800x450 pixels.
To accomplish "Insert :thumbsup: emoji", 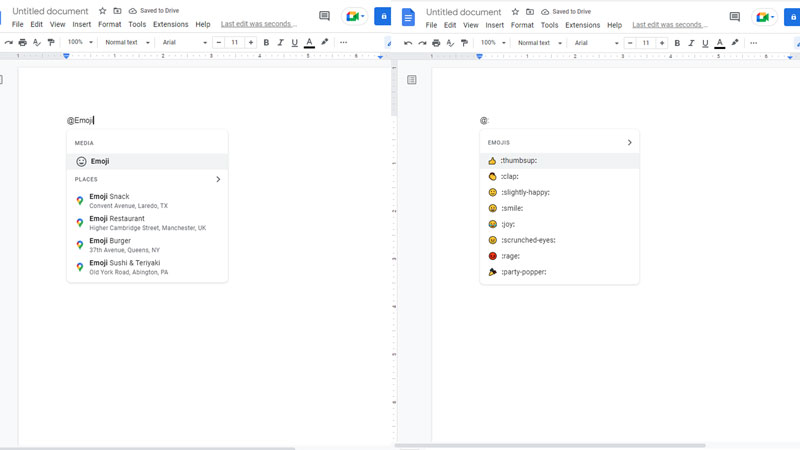I will pyautogui.click(x=559, y=161).
